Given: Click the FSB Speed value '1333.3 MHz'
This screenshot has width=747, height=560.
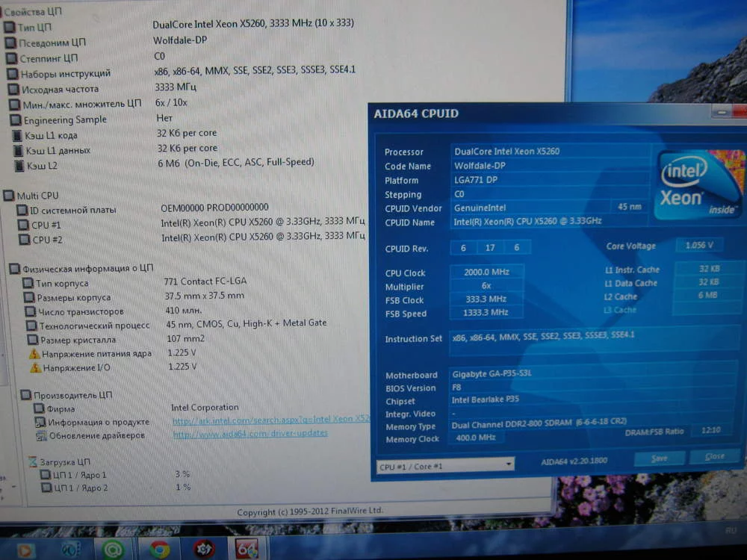Looking at the screenshot, I should point(486,312).
